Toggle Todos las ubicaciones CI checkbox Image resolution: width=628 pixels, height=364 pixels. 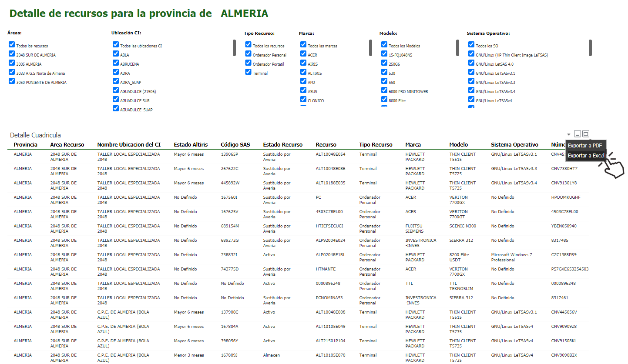[x=116, y=44]
